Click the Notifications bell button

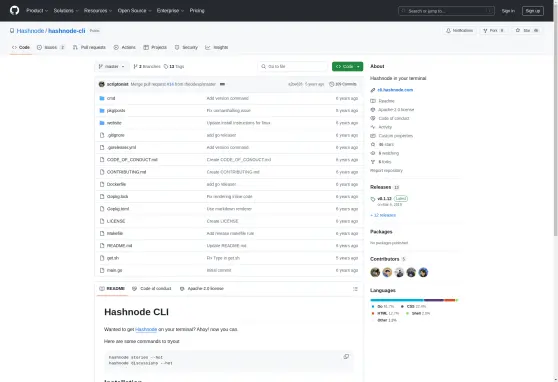[459, 31]
